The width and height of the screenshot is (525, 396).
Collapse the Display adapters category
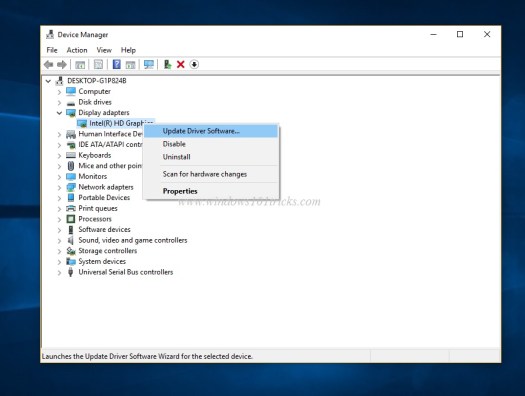[59, 113]
